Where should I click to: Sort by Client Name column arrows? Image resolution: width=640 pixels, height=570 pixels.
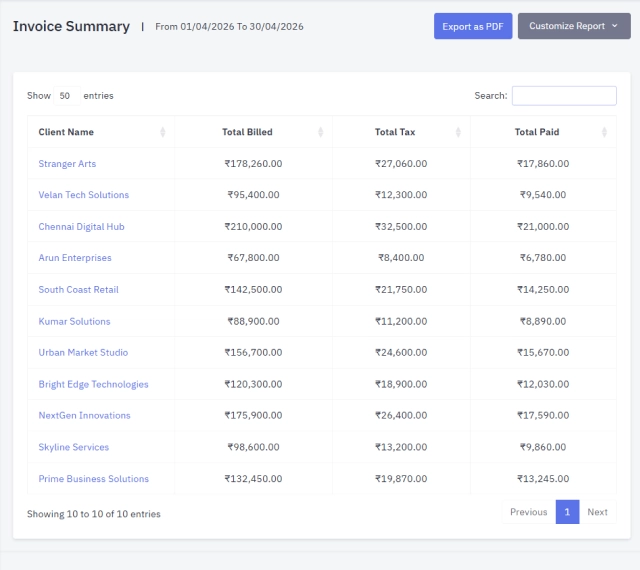tap(162, 132)
